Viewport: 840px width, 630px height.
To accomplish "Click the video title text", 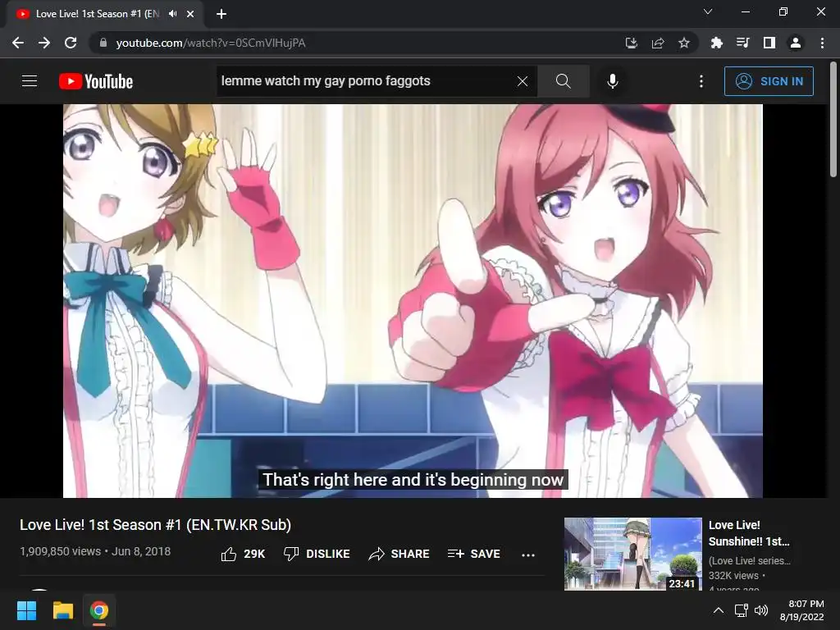I will 155,525.
